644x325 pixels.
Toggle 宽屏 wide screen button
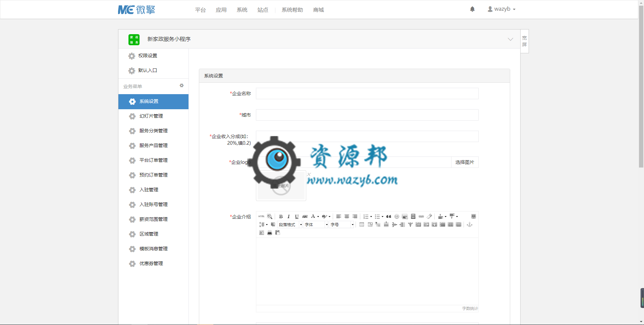[525, 41]
